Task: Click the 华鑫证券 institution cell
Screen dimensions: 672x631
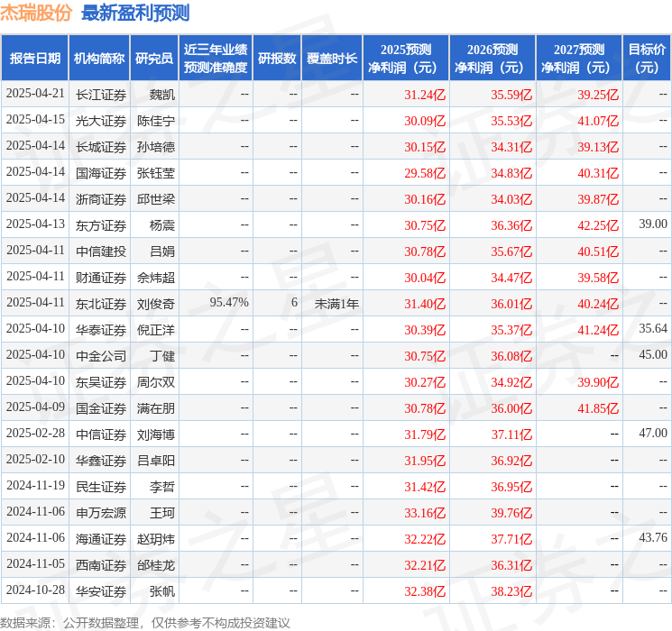Action: point(101,461)
